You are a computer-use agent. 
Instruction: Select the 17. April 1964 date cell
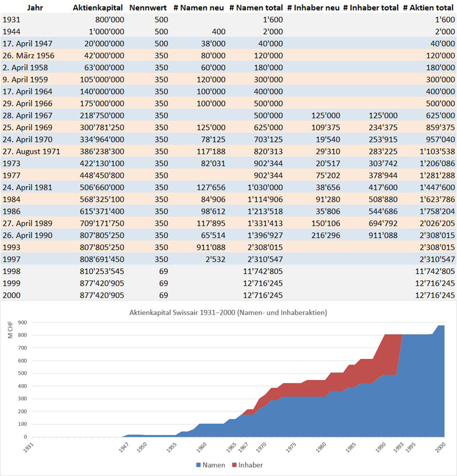27,91
